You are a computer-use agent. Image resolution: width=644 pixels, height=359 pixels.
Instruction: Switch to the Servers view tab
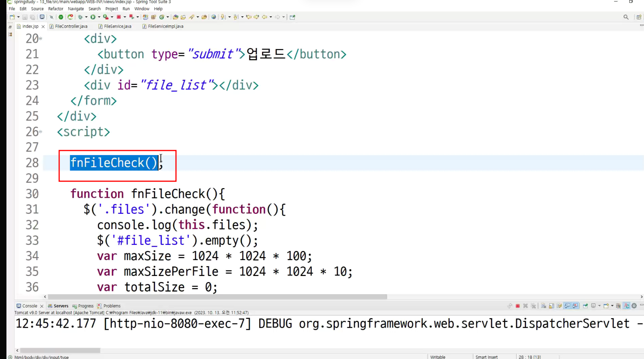pyautogui.click(x=58, y=306)
